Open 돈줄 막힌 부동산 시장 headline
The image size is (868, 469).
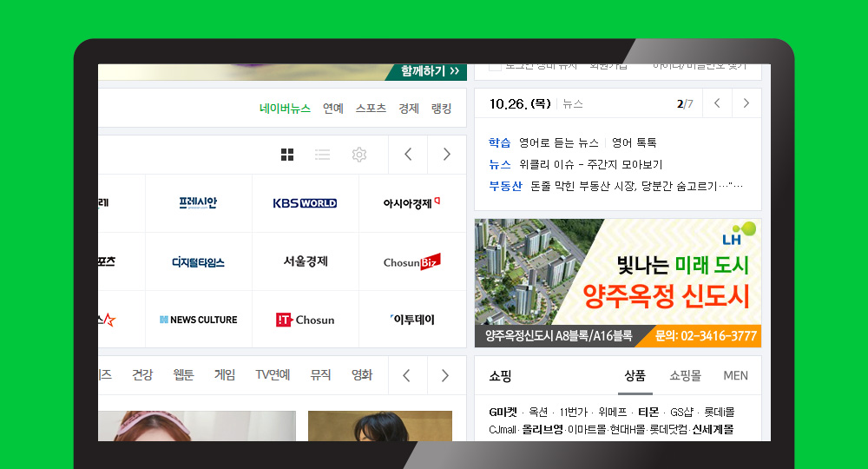click(x=636, y=186)
